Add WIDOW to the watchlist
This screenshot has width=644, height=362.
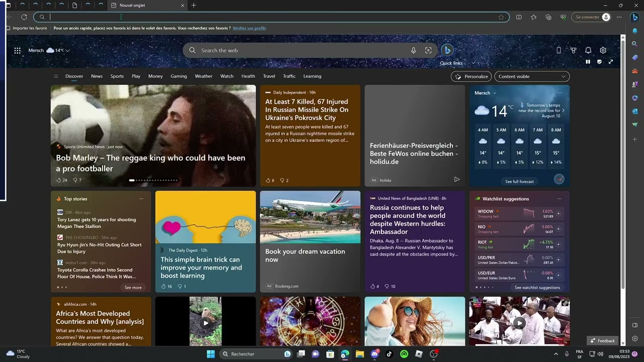(x=558, y=214)
